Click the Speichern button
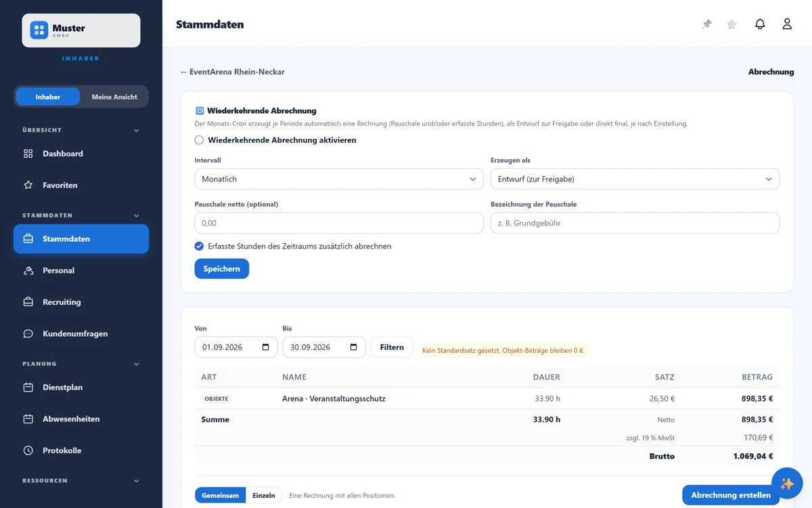Image resolution: width=812 pixels, height=508 pixels. (x=222, y=269)
